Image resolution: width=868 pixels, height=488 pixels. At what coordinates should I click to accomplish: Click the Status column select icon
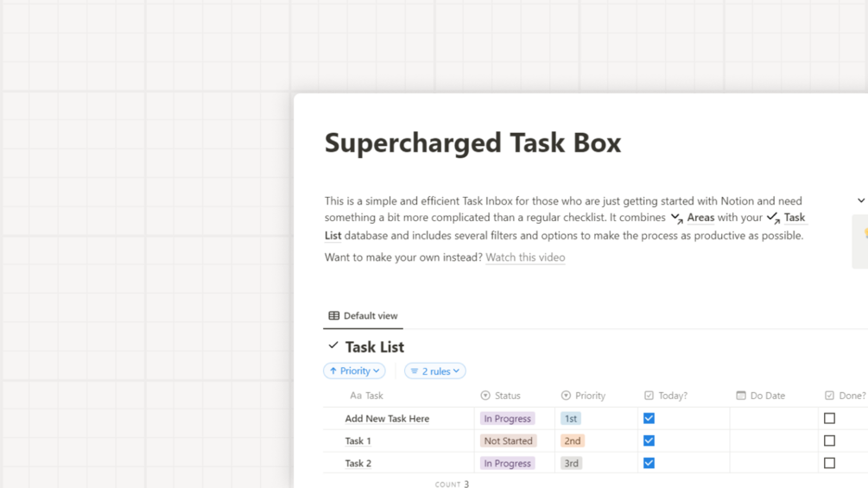pyautogui.click(x=485, y=395)
